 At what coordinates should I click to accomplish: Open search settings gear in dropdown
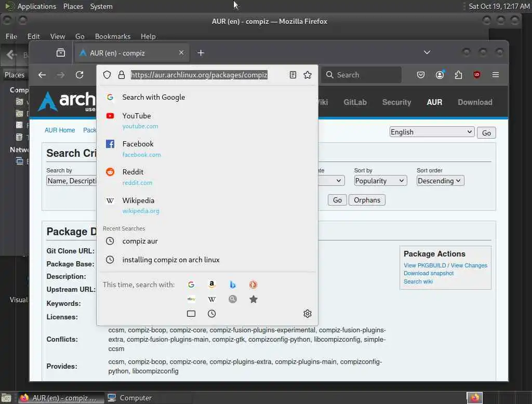tap(308, 314)
